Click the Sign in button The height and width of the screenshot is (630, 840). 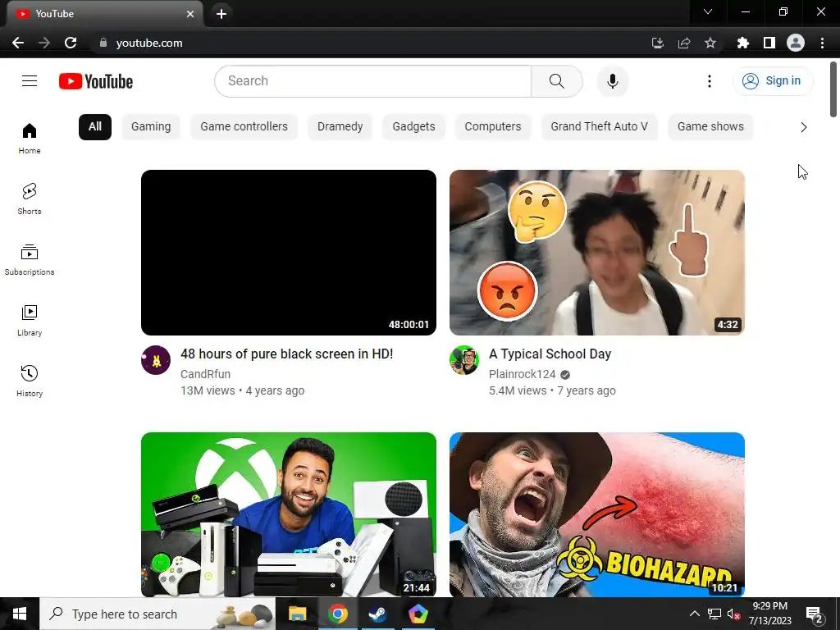tap(773, 81)
